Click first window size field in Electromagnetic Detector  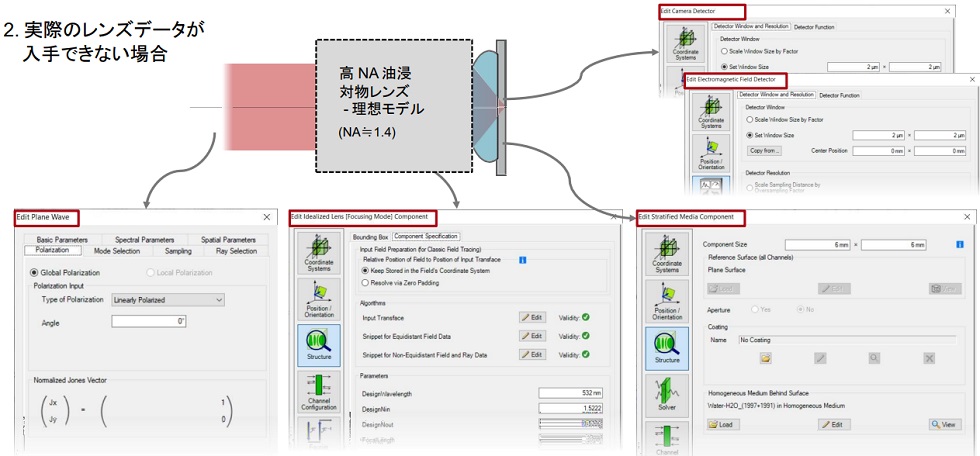879,135
